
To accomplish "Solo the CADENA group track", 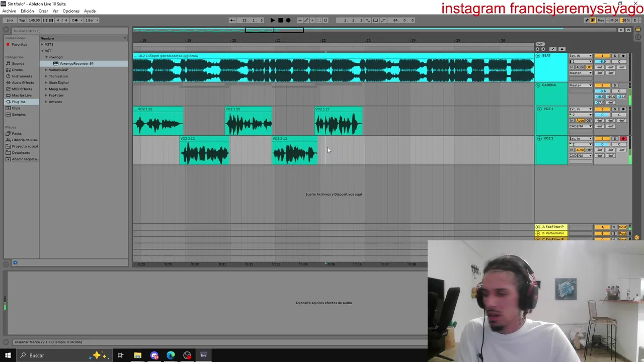I will point(615,85).
